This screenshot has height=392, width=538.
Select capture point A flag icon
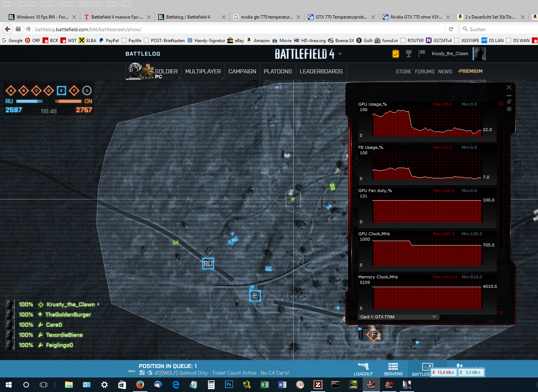(11, 90)
